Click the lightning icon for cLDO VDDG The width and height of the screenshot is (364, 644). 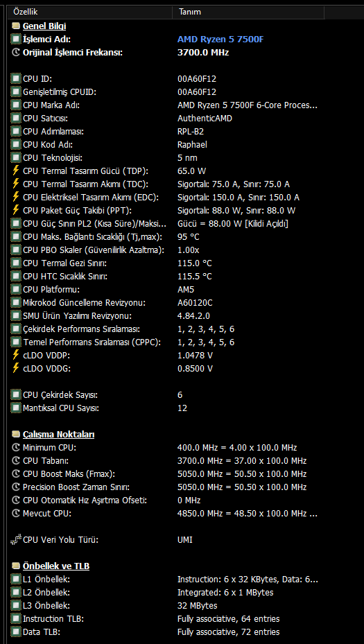click(x=16, y=368)
